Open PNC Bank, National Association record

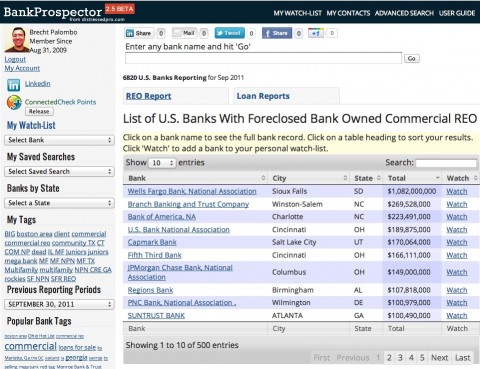[182, 303]
